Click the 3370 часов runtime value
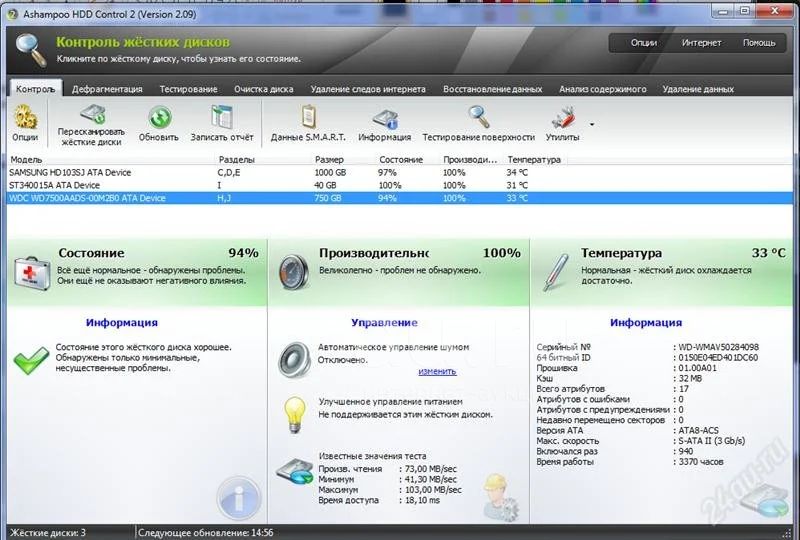Viewport: 800px width, 540px height. point(701,462)
